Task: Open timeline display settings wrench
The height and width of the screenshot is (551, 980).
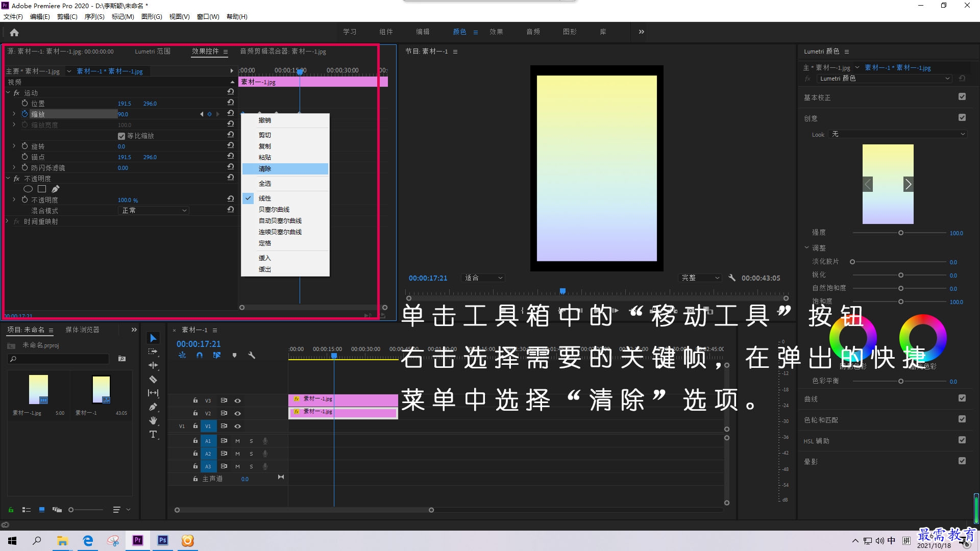Action: pos(252,355)
